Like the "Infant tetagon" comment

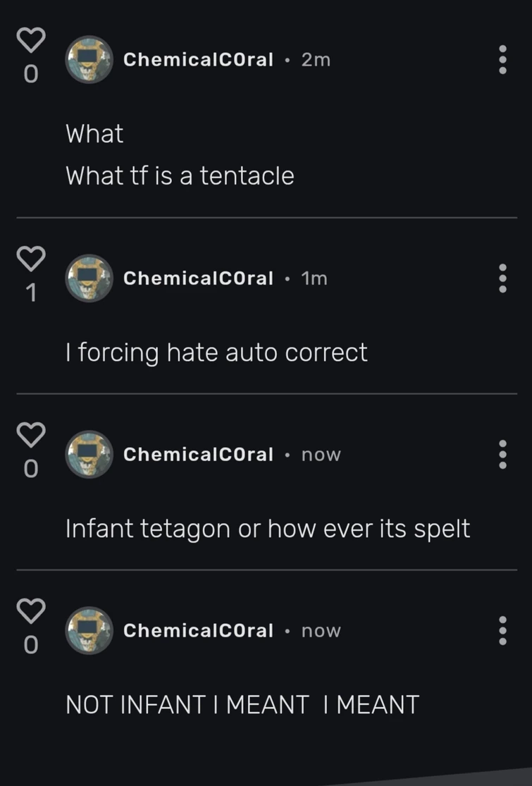pos(31,435)
